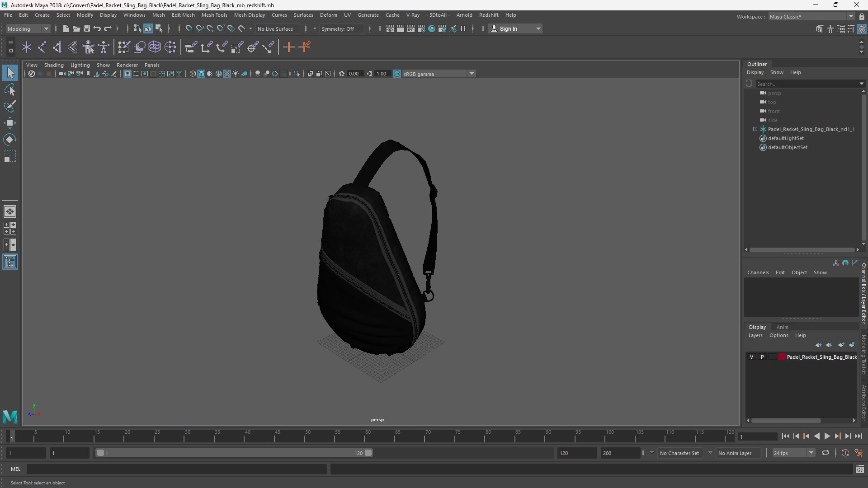
Task: Open the Mesh Tools menu
Action: (x=214, y=15)
